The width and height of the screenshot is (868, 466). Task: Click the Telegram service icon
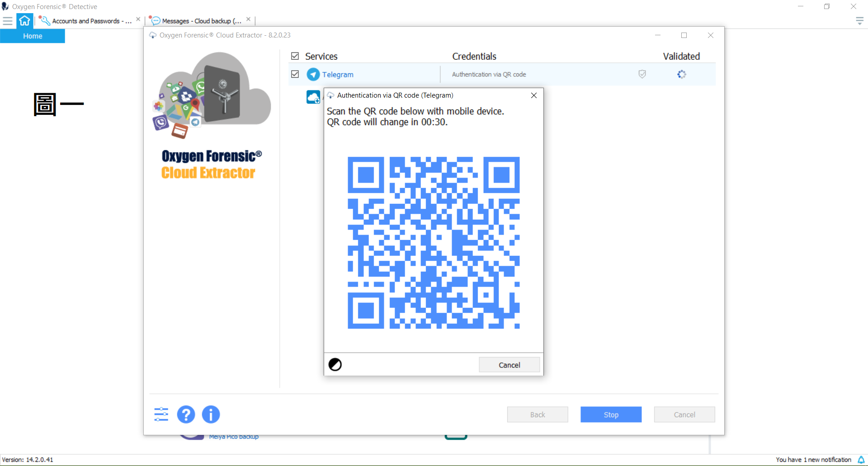pyautogui.click(x=313, y=74)
